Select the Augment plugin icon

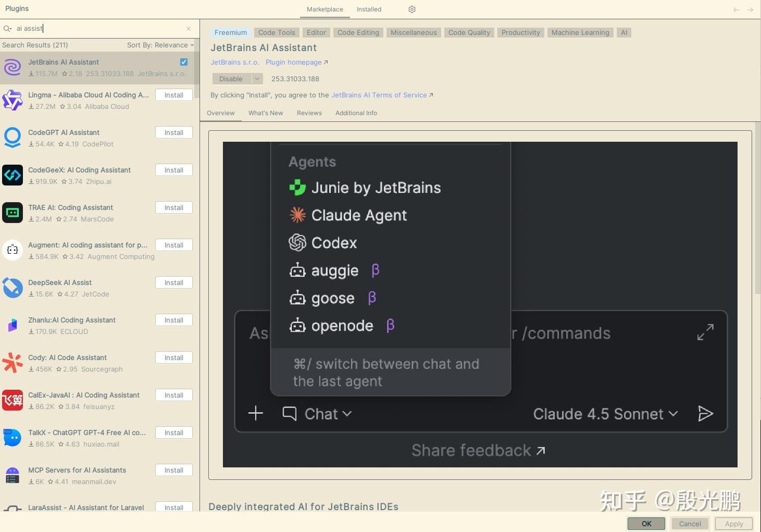point(13,250)
